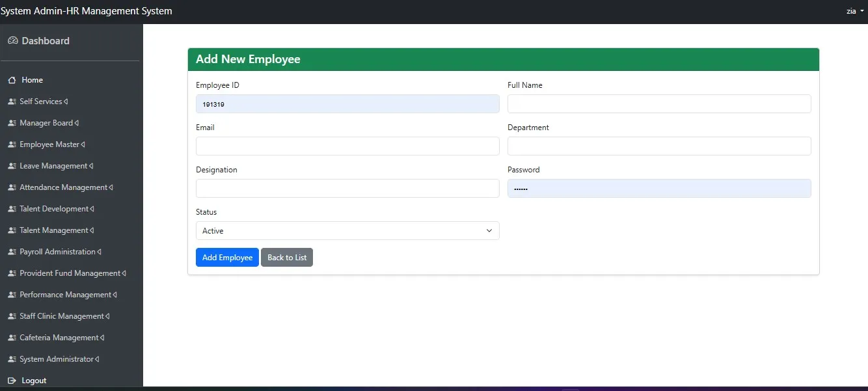The height and width of the screenshot is (391, 868).
Task: Expand the Employee Master submenu arrow
Action: [x=83, y=144]
